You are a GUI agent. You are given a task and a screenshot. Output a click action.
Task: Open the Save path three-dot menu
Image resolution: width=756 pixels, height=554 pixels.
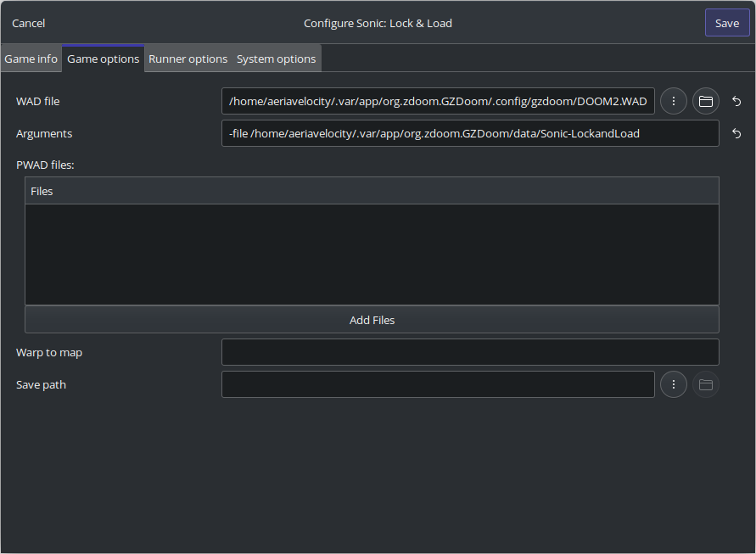673,385
